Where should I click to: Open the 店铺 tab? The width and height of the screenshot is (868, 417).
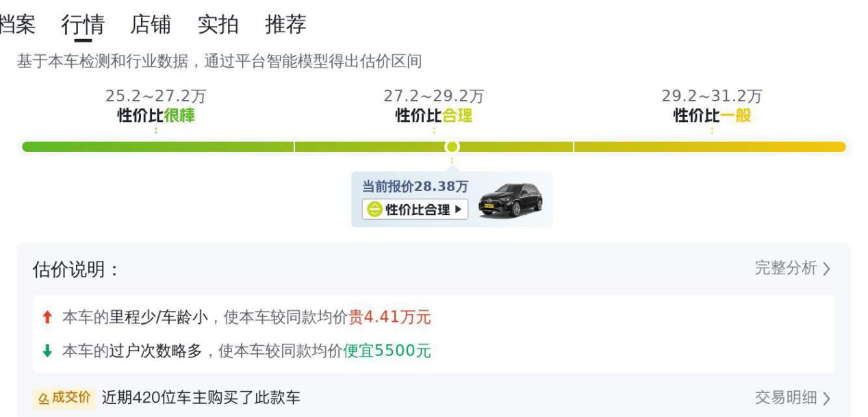[x=151, y=25]
